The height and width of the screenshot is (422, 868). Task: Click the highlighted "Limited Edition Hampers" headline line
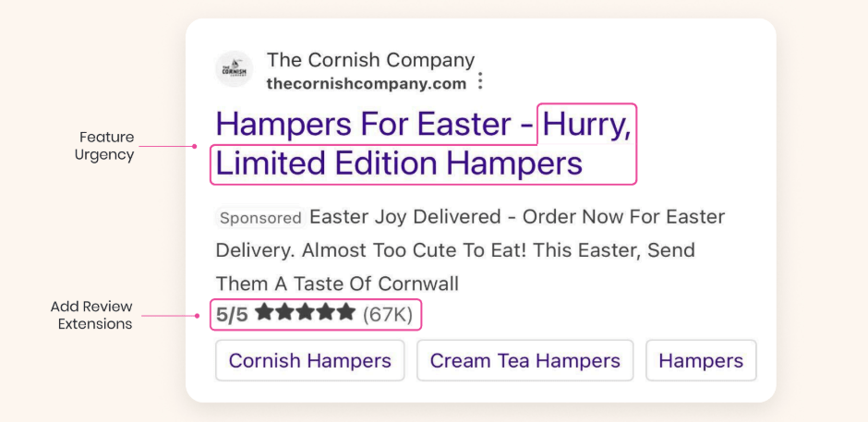[399, 163]
